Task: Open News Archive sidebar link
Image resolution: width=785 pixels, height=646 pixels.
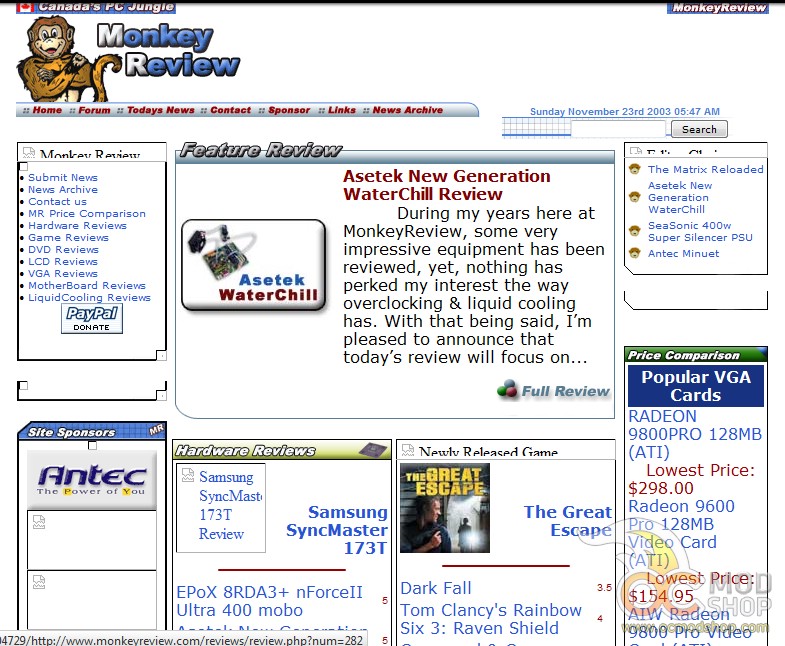Action: click(63, 189)
